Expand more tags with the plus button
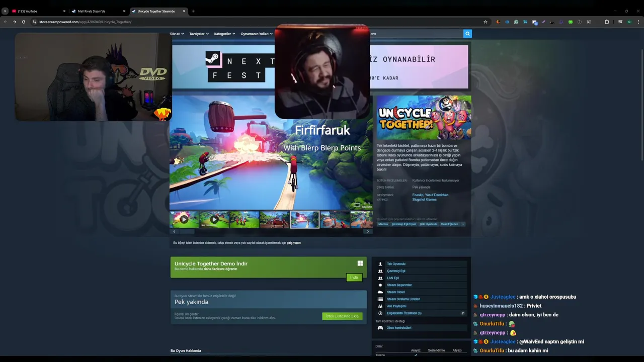 click(463, 224)
